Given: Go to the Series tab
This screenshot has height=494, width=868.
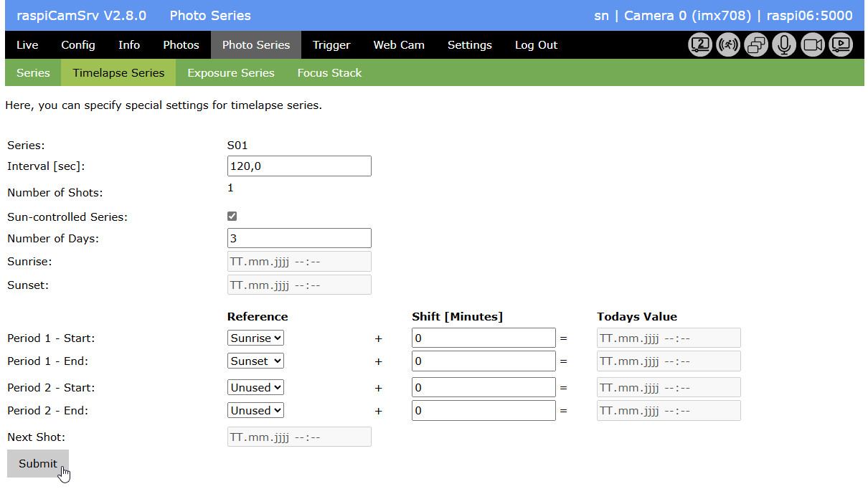Looking at the screenshot, I should [33, 73].
